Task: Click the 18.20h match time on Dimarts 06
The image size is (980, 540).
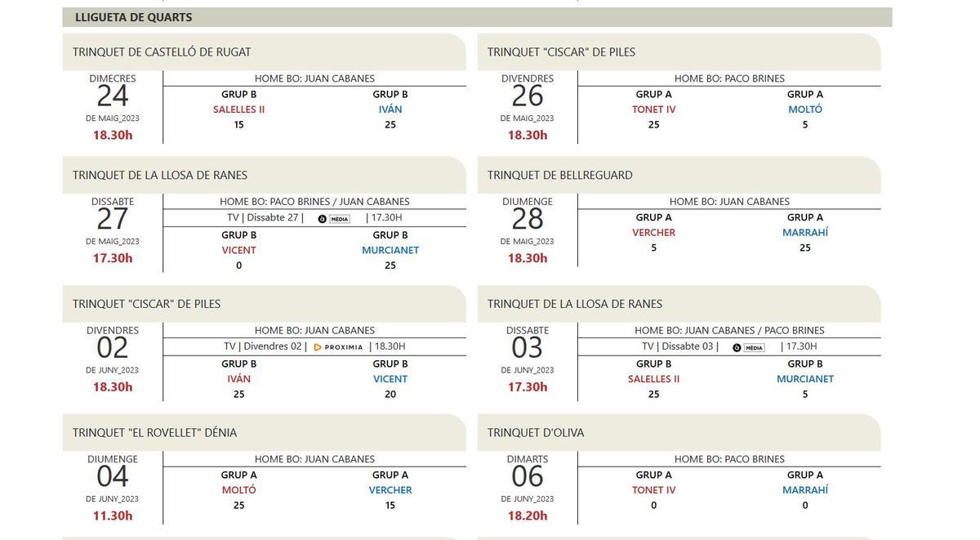Action: [x=528, y=515]
